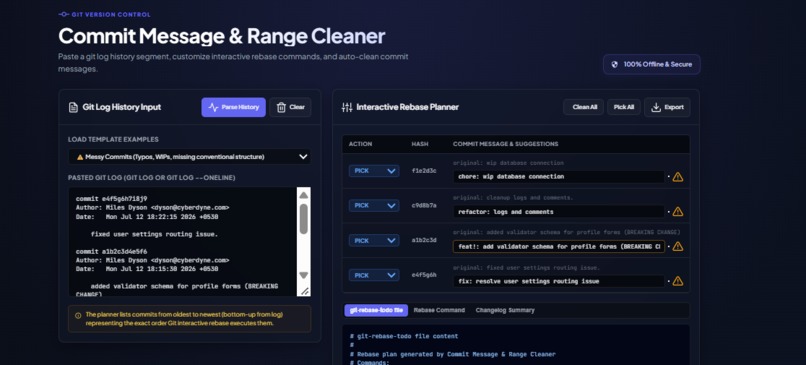Edit the 'feat!: add validator schema' message field
806x365 pixels.
pyautogui.click(x=559, y=247)
